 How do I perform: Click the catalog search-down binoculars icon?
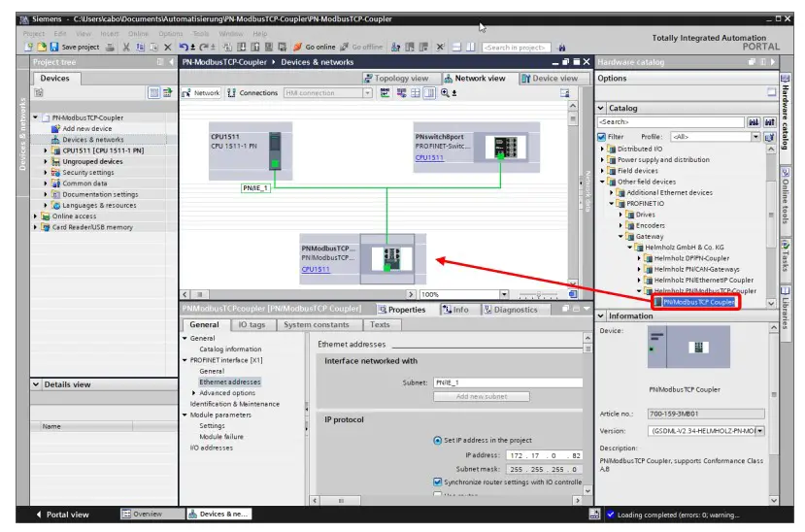point(754,122)
